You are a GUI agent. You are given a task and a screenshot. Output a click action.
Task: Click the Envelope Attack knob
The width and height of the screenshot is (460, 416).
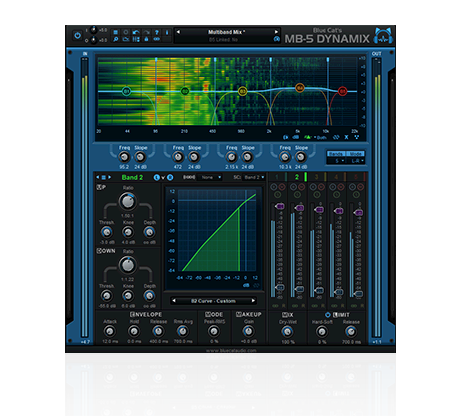tap(109, 331)
